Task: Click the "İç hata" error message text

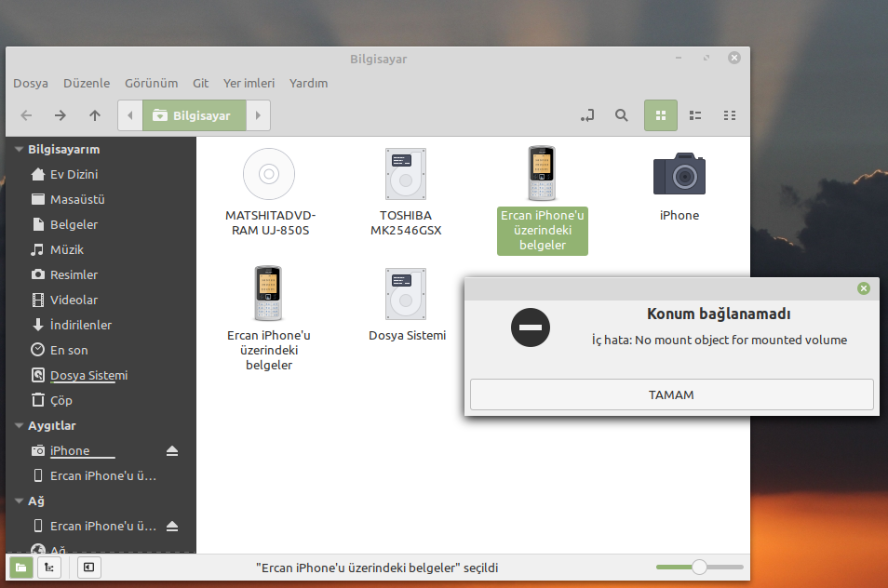Action: click(x=720, y=341)
